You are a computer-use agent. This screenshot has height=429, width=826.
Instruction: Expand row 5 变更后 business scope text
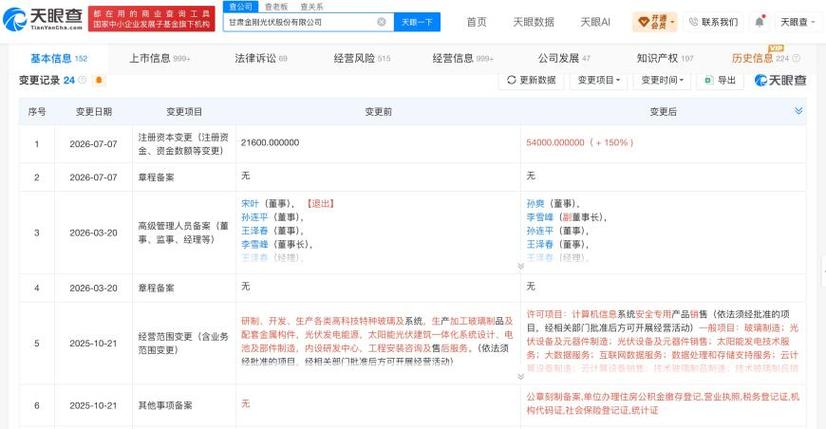pos(520,376)
